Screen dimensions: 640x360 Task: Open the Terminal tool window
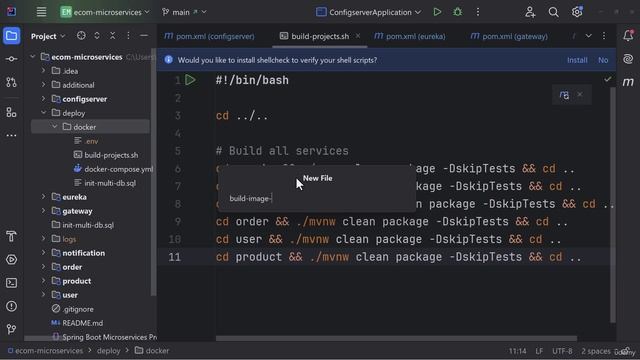click(x=11, y=283)
